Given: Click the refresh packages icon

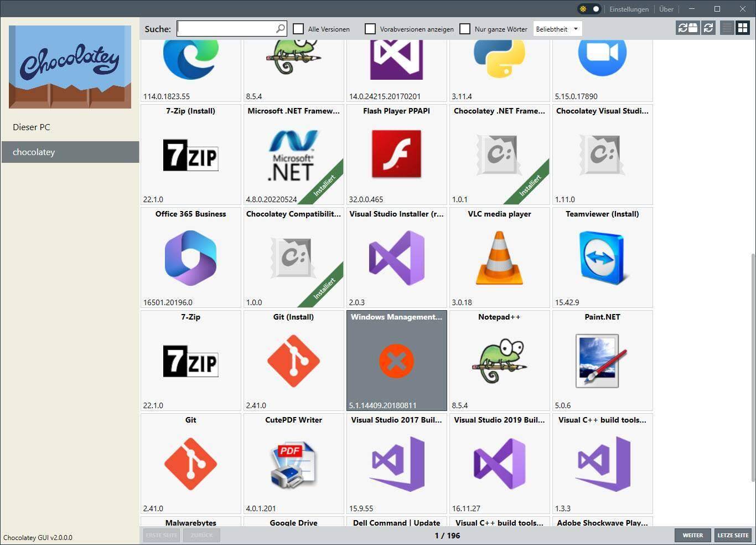Looking at the screenshot, I should [x=708, y=28].
